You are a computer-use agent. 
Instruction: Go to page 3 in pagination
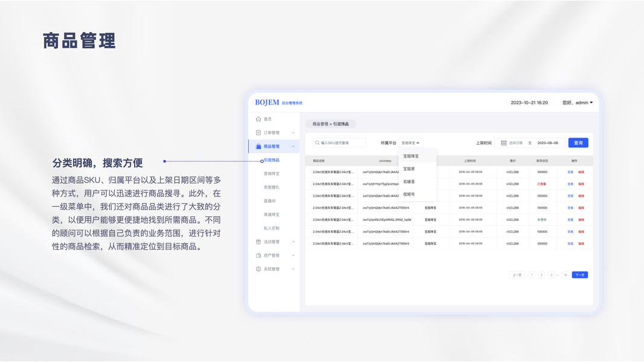click(x=551, y=275)
